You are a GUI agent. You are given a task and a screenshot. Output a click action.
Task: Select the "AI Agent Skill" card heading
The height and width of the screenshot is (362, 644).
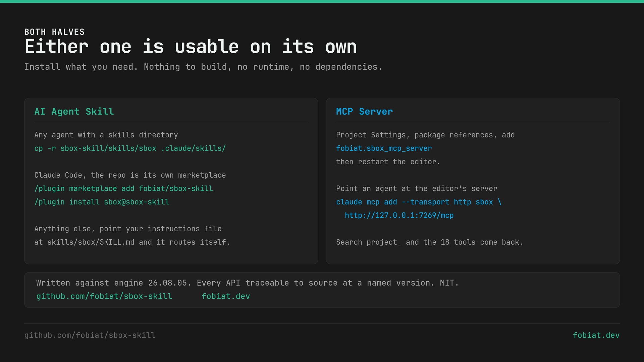pos(74,112)
